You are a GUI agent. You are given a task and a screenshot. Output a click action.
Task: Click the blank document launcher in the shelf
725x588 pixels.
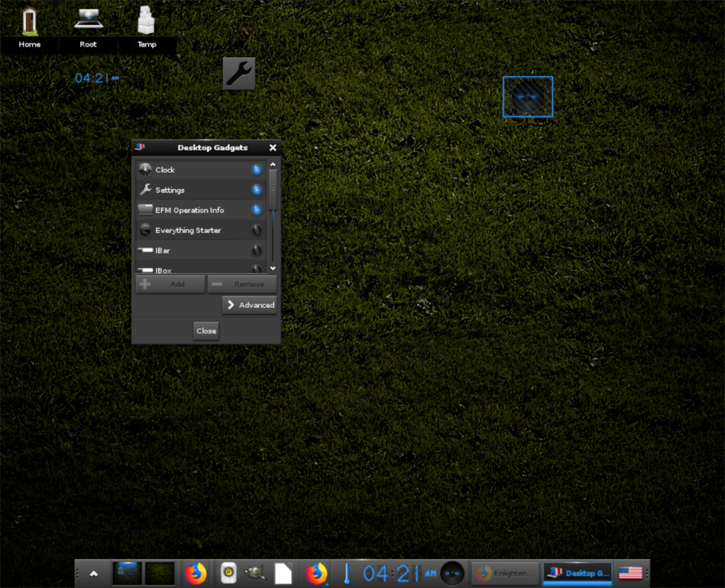tap(283, 573)
